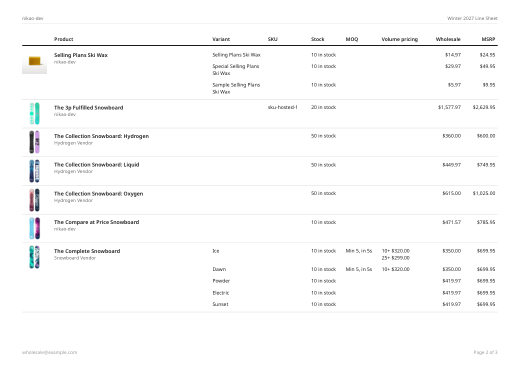Click the "$24.95" MSRP value
This screenshot has height=368, width=520.
click(487, 55)
